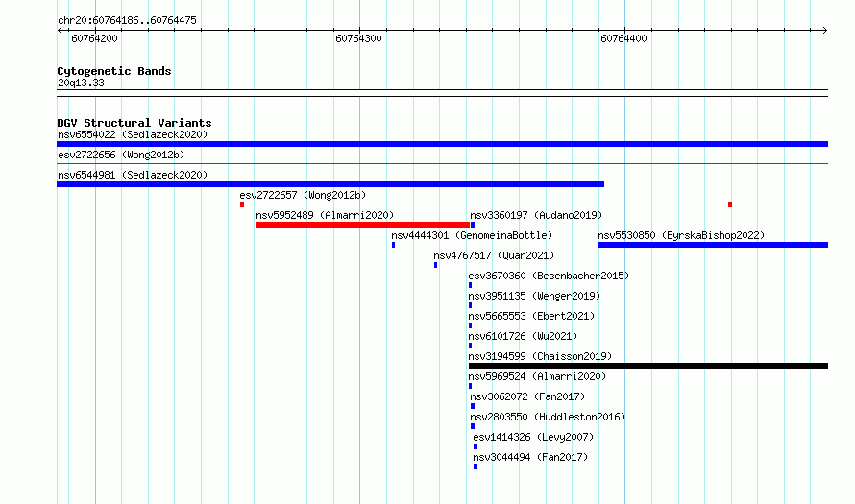This screenshot has width=855, height=504.
Task: Click the nsv6554022 (Sedlazeck2020) label
Action: coord(133,134)
